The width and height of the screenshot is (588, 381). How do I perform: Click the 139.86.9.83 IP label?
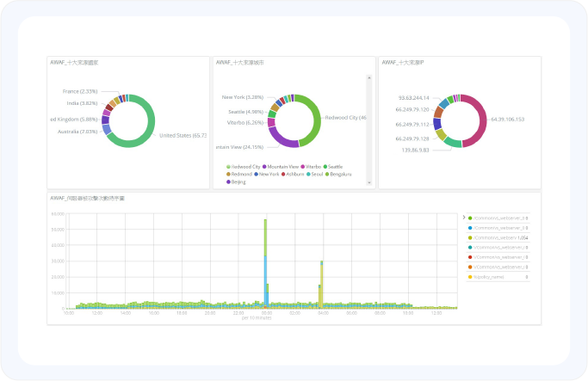(x=417, y=150)
